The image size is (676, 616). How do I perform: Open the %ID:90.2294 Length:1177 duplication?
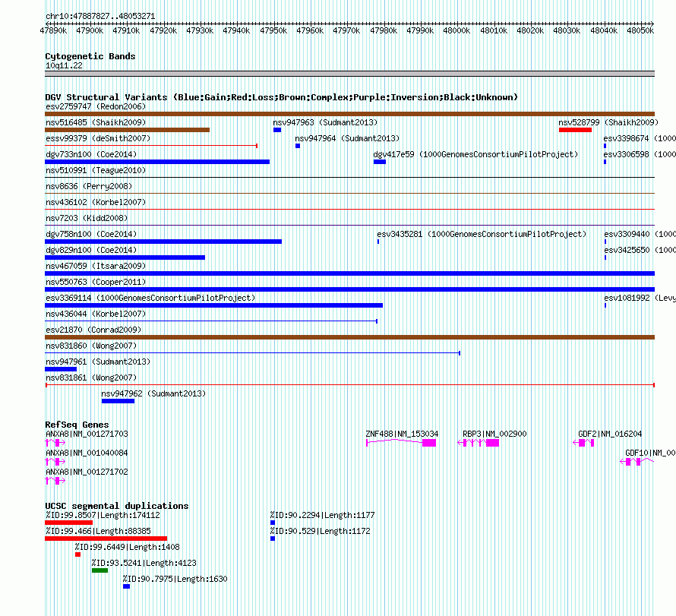pyautogui.click(x=273, y=523)
